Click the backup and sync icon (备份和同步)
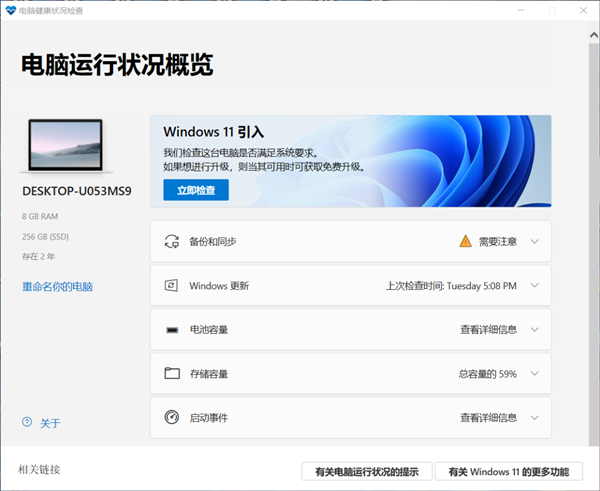This screenshot has height=491, width=600. click(172, 241)
